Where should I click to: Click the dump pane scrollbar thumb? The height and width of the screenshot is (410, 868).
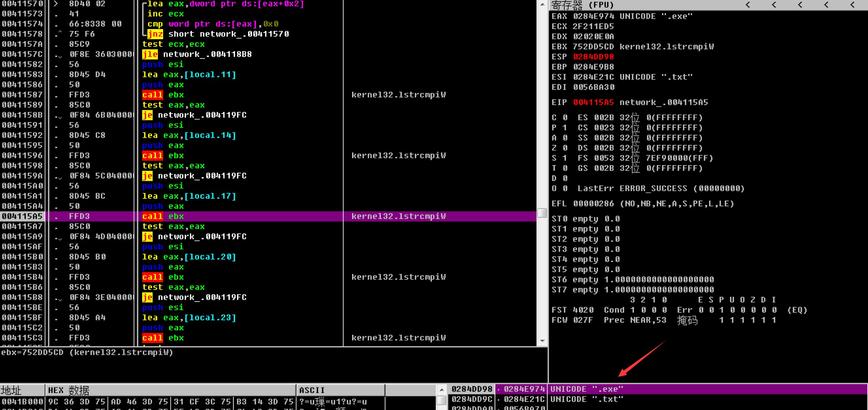click(441, 400)
